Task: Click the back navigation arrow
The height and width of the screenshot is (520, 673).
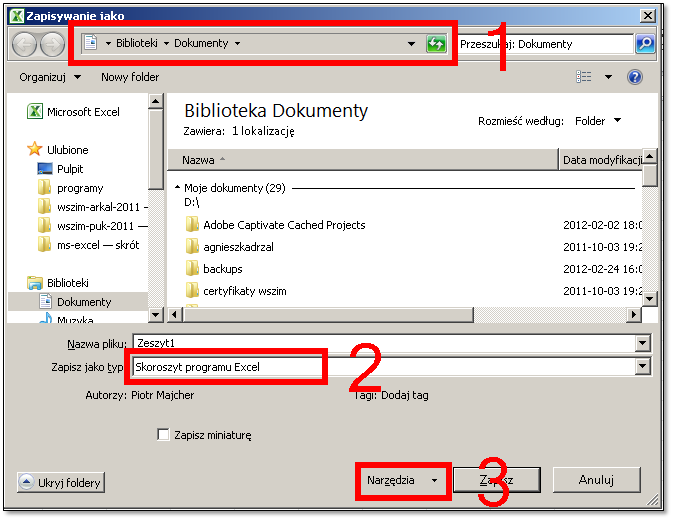Action: [25, 44]
